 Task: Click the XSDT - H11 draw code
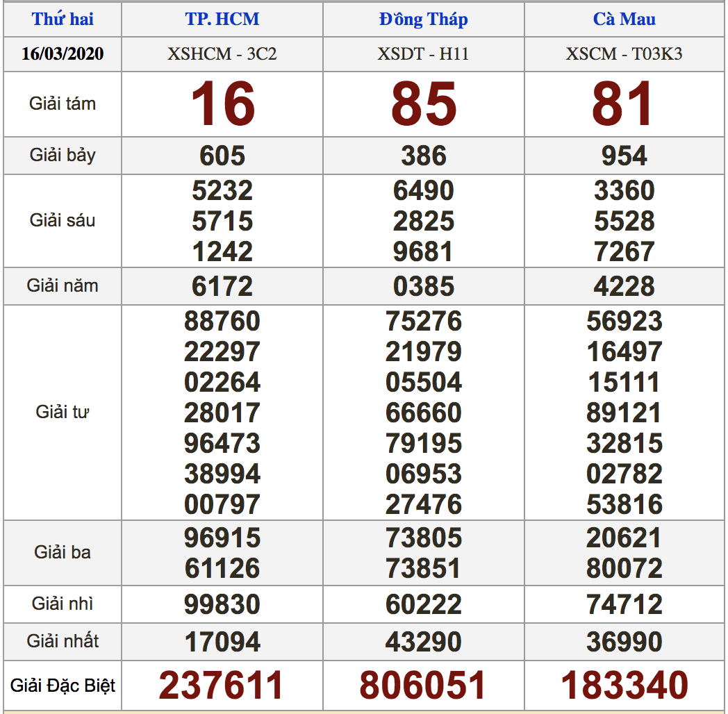[x=423, y=54]
